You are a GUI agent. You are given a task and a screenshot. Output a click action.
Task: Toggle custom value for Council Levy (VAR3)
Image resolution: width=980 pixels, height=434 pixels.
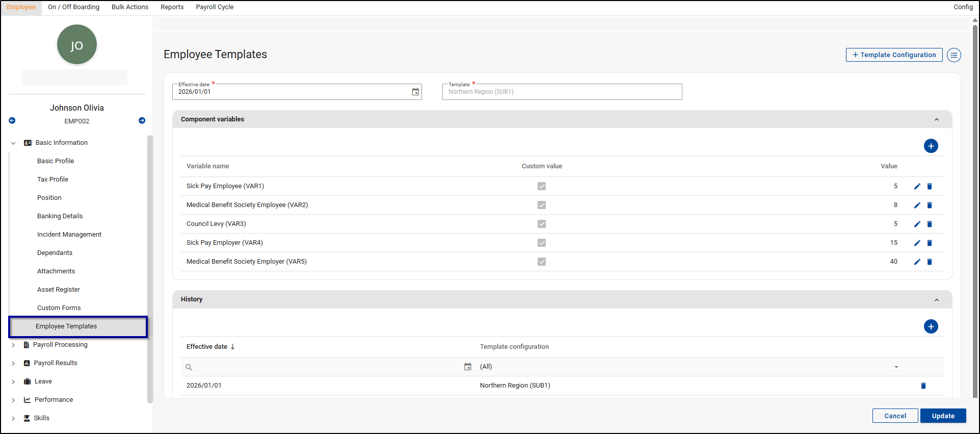coord(541,224)
